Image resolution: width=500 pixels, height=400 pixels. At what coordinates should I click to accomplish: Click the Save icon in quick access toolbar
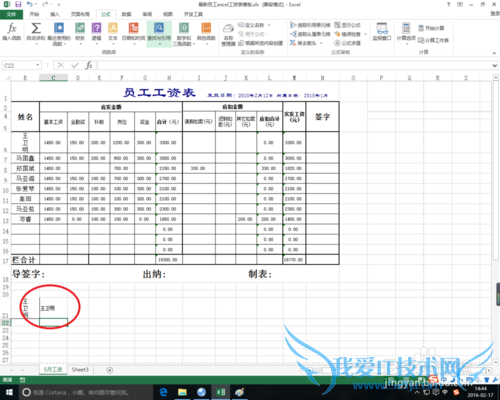pyautogui.click(x=18, y=4)
